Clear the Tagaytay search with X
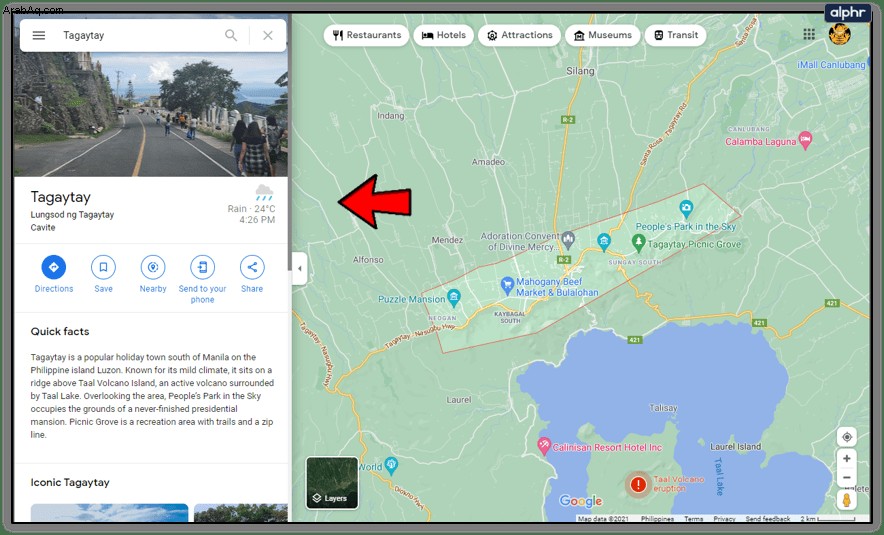Viewport: 884px width, 535px height. (268, 36)
